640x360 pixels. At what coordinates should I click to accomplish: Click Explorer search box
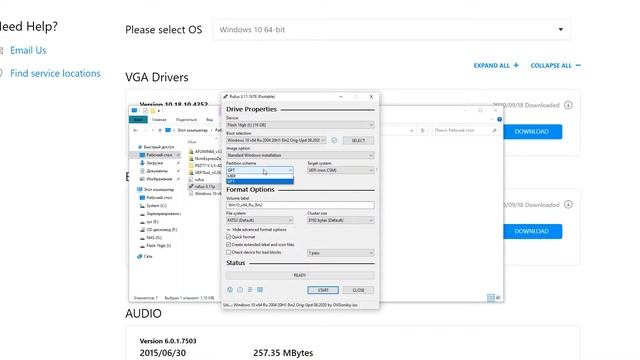click(465, 130)
